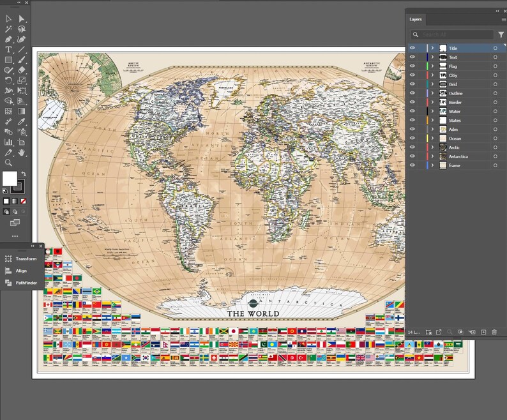Expand the Antarctica layer
507x420 pixels.
432,156
